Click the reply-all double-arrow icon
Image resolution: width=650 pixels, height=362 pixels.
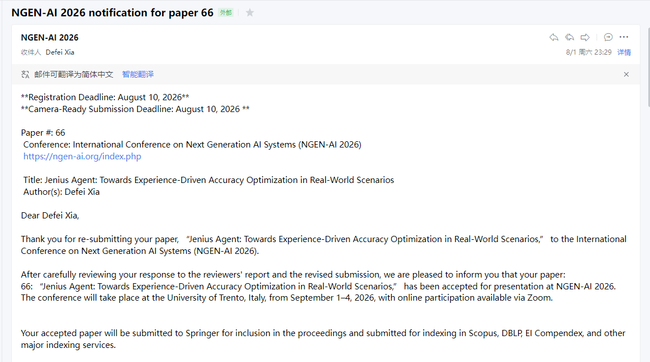(x=570, y=37)
